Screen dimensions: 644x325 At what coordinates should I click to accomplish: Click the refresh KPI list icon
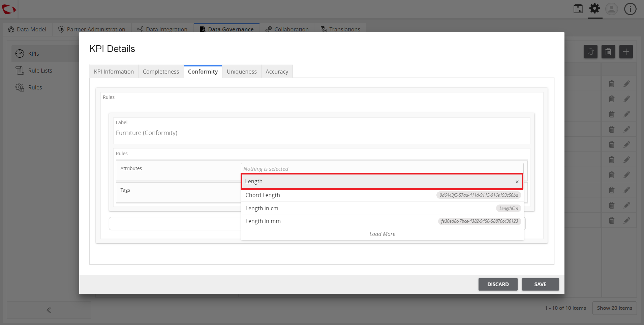click(591, 52)
